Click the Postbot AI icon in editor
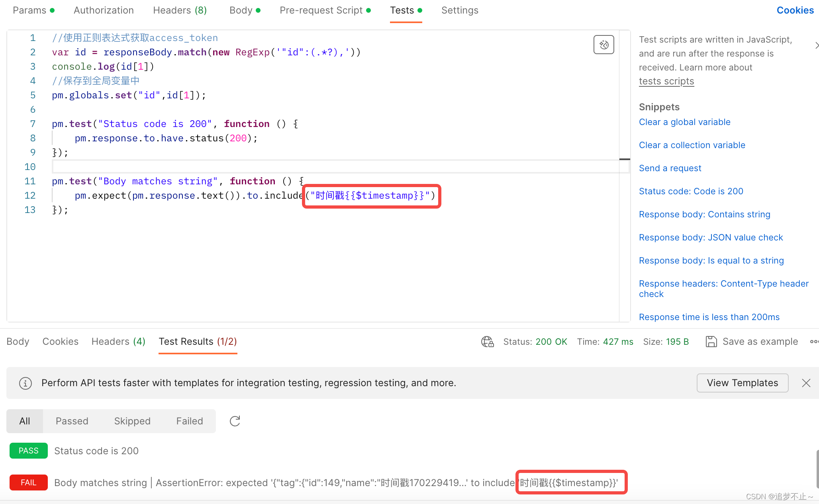 (603, 45)
